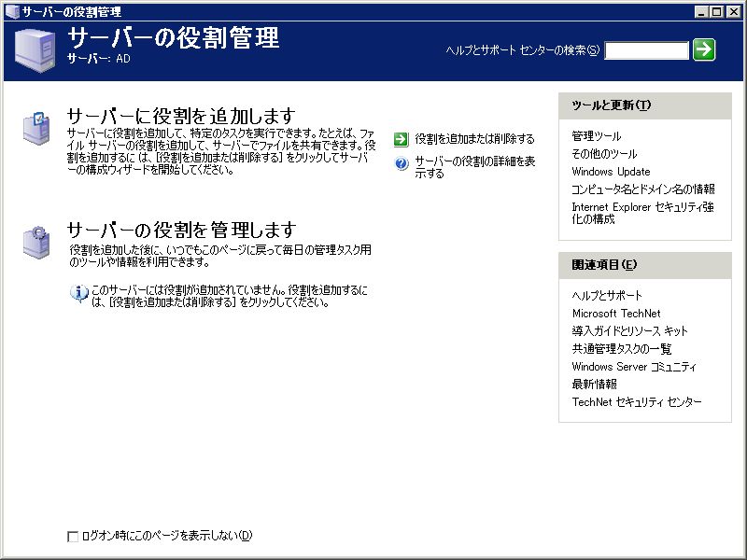The width and height of the screenshot is (747, 560).
Task: Click the サーバーに役割を追加します heading
Action: 181,116
